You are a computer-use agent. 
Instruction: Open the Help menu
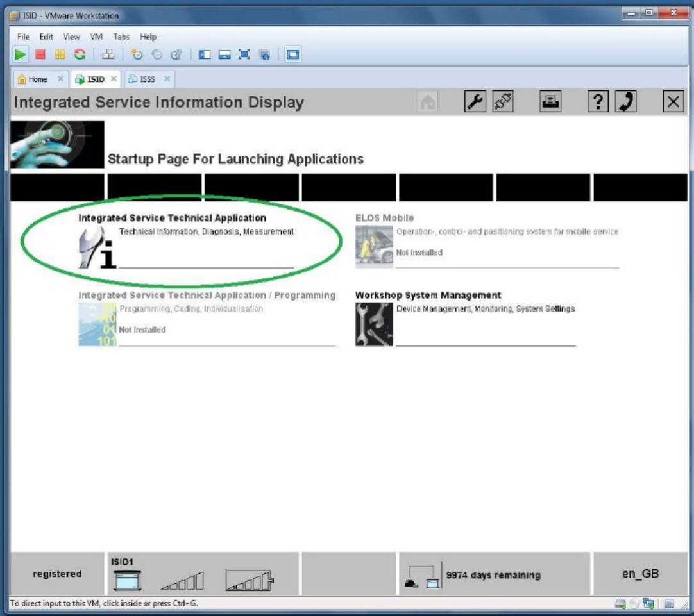(148, 37)
